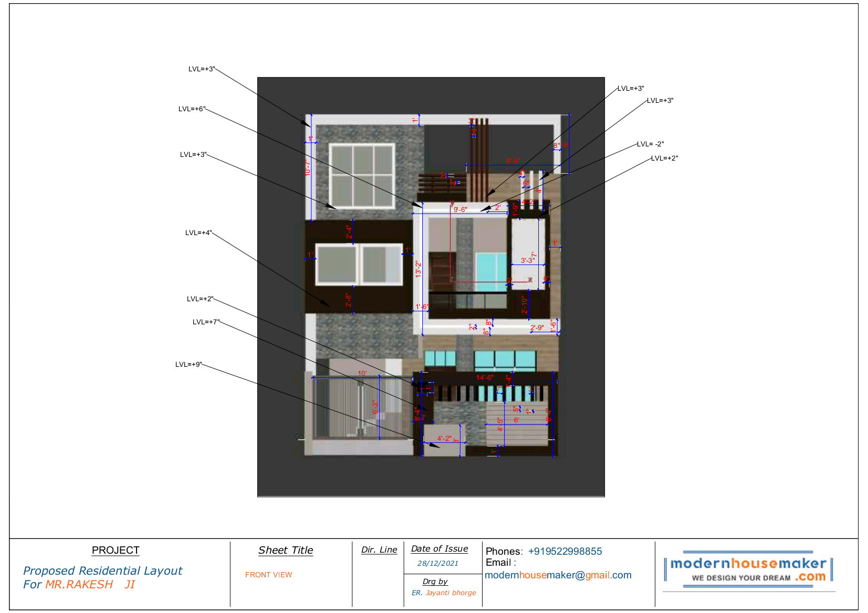Select the 2'-10" vertical dimension

click(x=524, y=305)
